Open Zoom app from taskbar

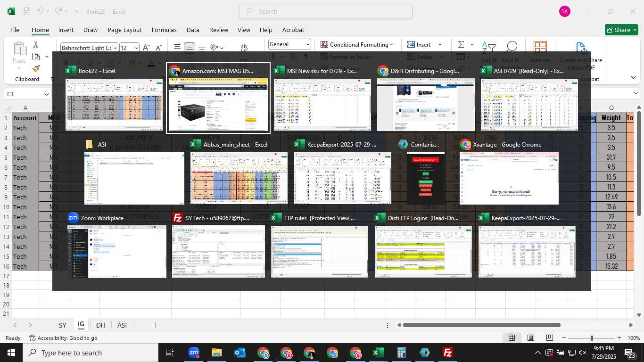(x=193, y=353)
